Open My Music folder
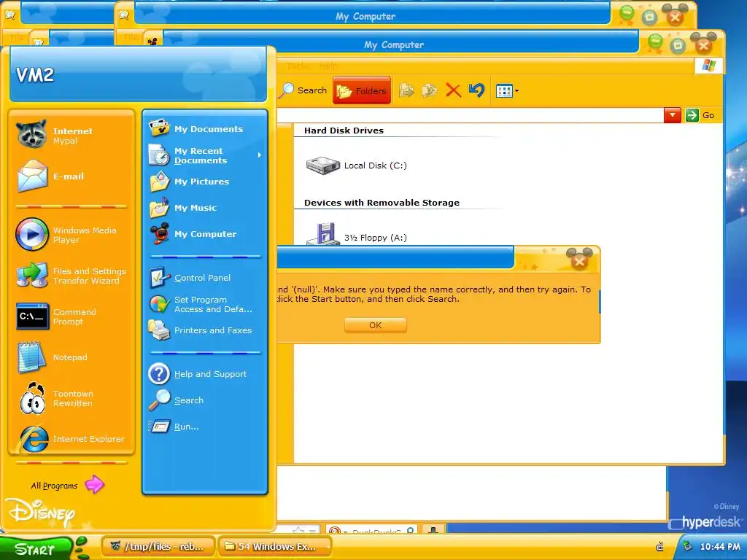747x560 pixels. click(205, 208)
